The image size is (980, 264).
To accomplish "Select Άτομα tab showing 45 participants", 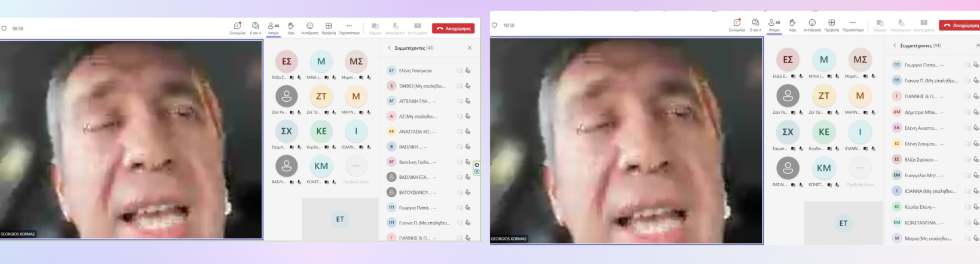I will (x=774, y=25).
